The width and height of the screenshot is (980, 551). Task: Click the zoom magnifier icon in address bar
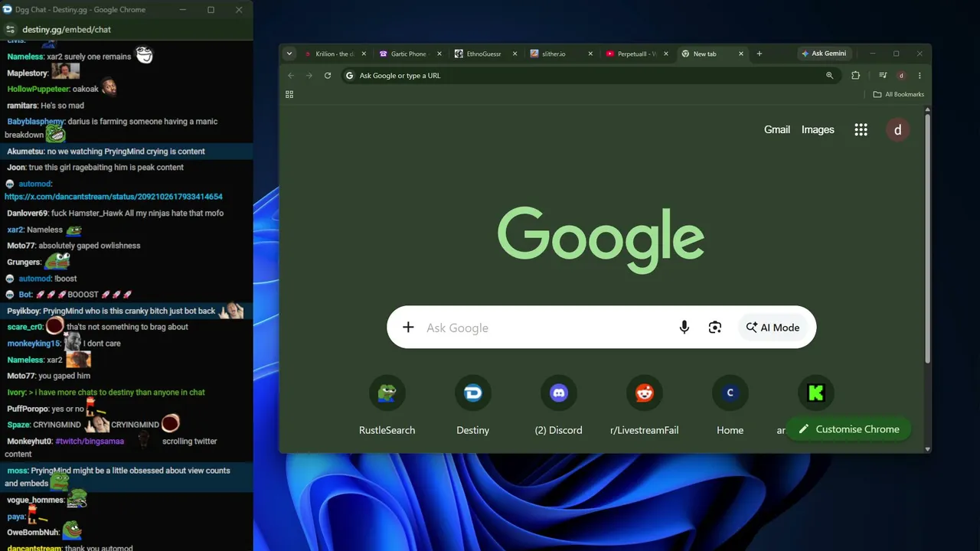coord(829,76)
